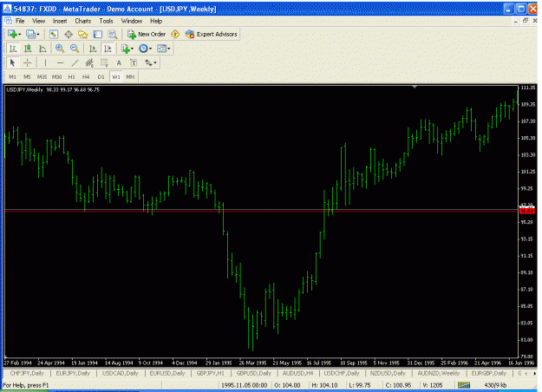Switch to M15 timeframe
The image size is (542, 392).
point(42,77)
